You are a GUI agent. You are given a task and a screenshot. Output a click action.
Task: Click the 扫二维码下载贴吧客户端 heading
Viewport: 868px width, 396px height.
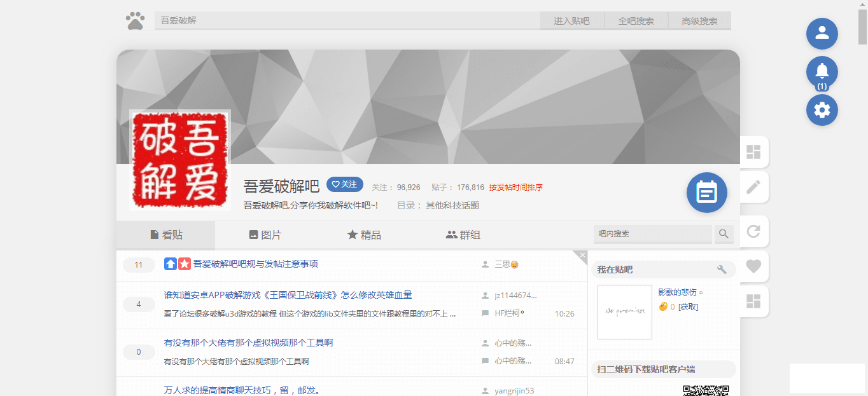[x=646, y=369]
